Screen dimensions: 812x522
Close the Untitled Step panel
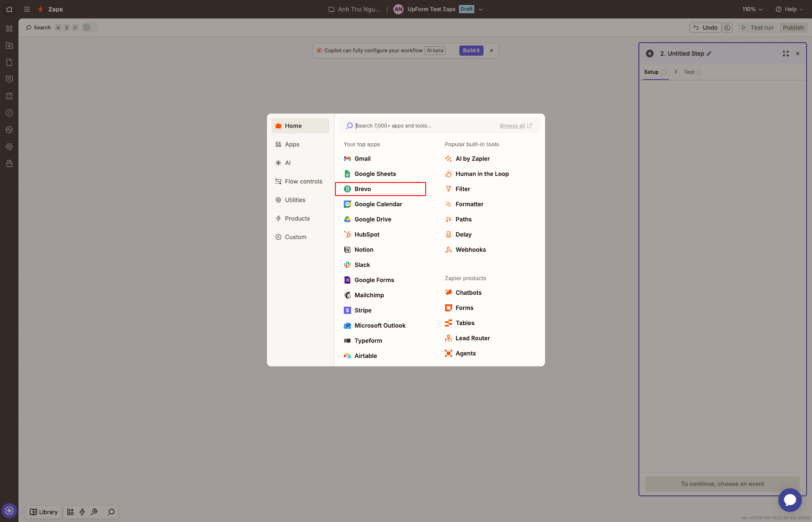pyautogui.click(x=798, y=54)
